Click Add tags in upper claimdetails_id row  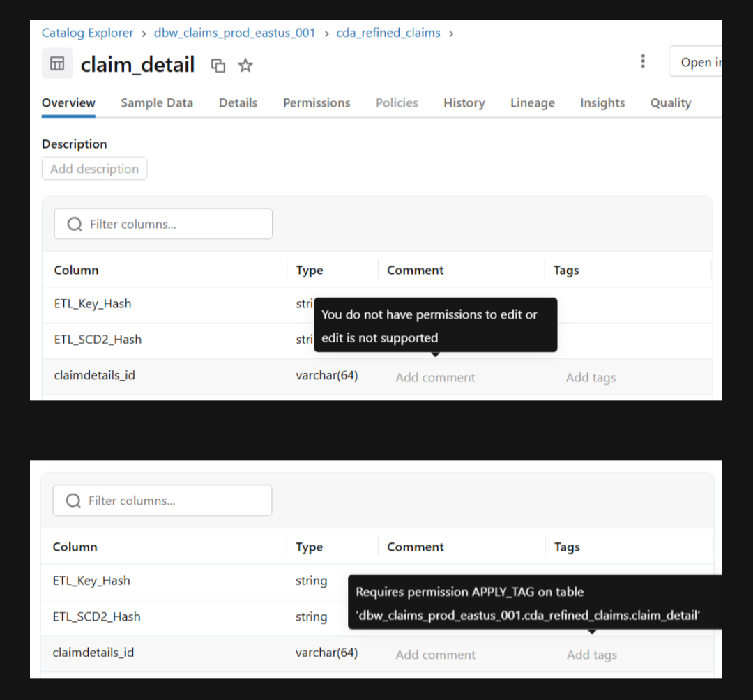click(x=591, y=377)
